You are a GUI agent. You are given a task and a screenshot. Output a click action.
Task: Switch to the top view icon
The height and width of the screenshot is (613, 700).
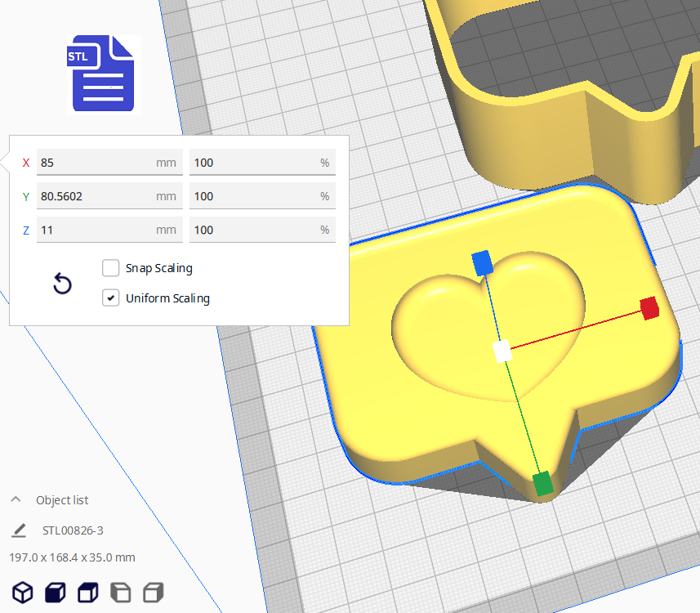pyautogui.click(x=87, y=592)
